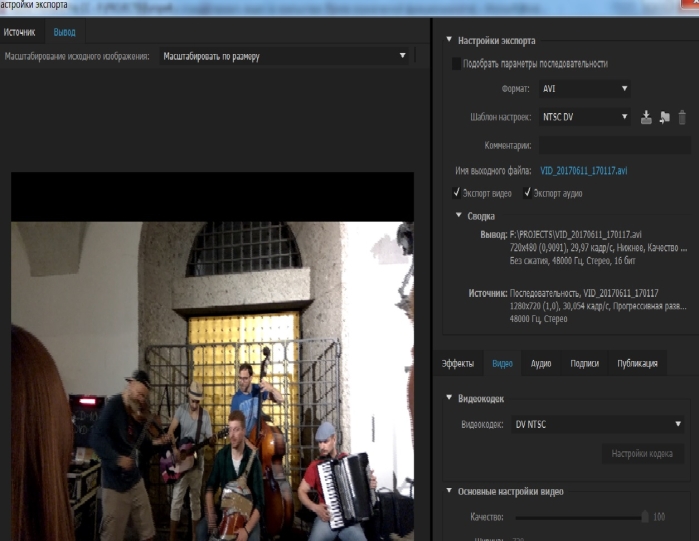699x541 pixels.
Task: Collapse 'Основные настройки видео' section
Action: (449, 491)
